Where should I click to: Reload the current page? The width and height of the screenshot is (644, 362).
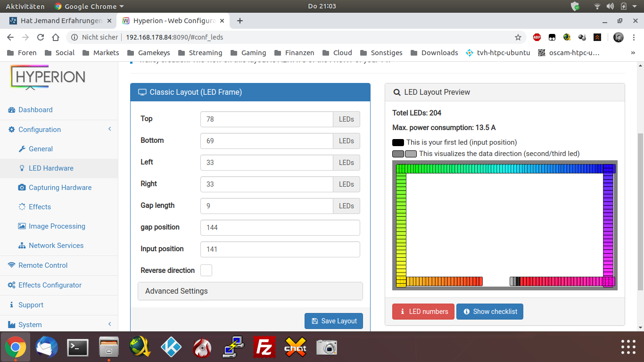[41, 37]
